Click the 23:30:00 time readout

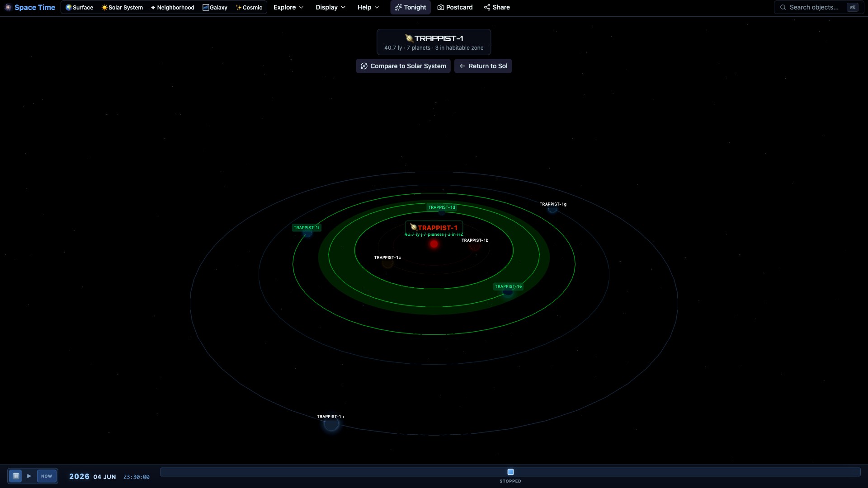point(136,477)
